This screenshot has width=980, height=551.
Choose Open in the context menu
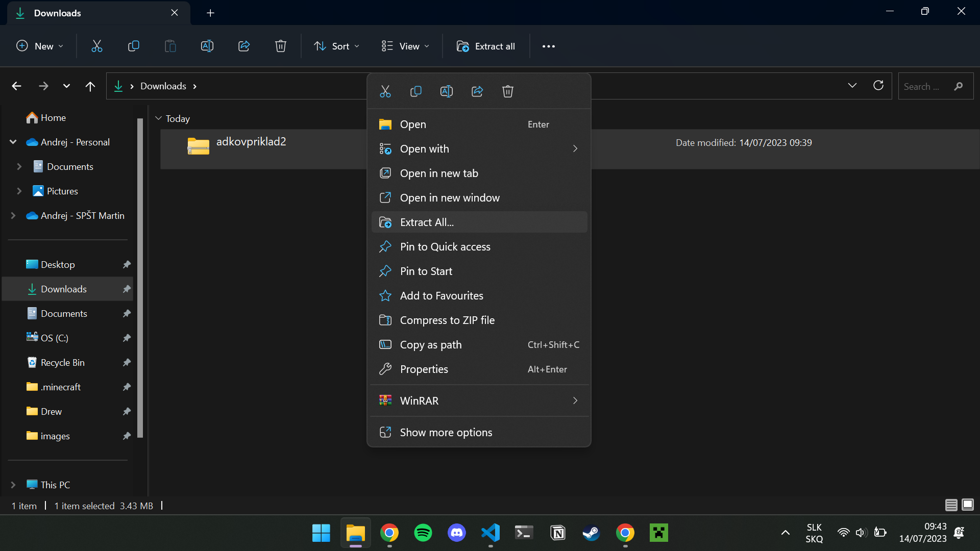[x=479, y=124]
